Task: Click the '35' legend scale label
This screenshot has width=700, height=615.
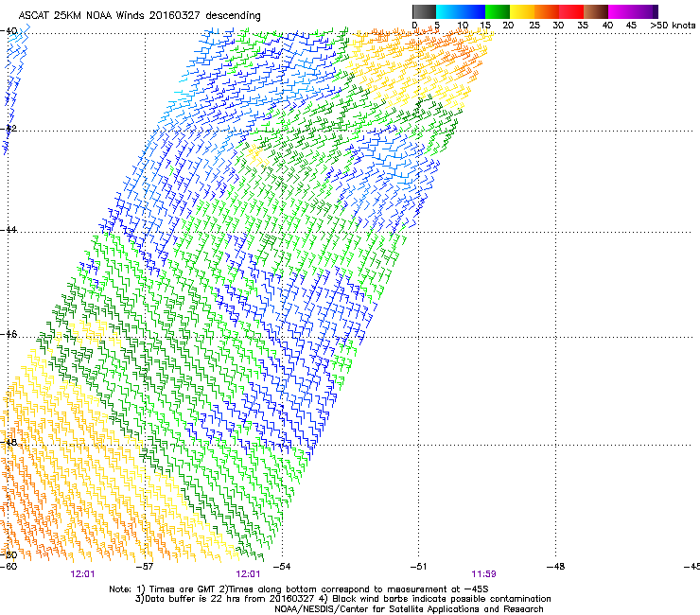Action: [x=583, y=26]
